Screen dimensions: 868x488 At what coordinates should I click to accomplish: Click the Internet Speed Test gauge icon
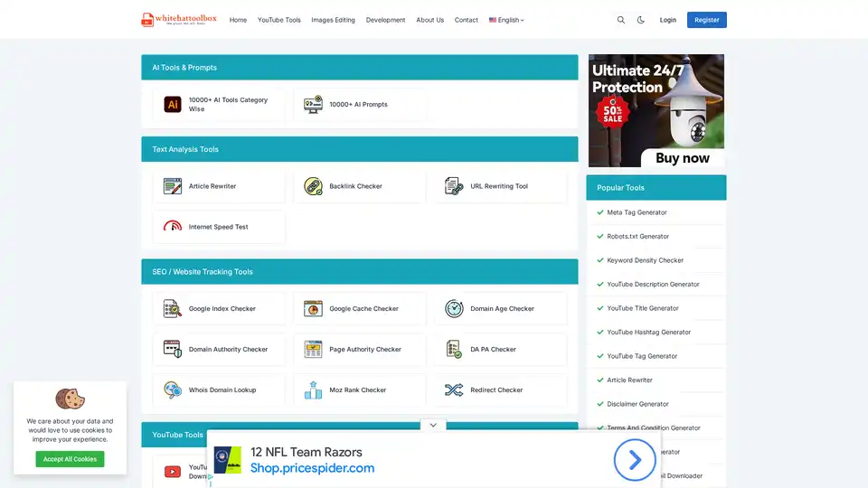pyautogui.click(x=173, y=227)
